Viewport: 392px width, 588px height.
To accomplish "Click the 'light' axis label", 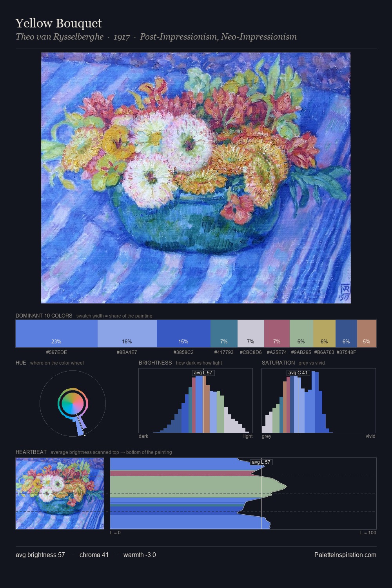I will click(248, 436).
